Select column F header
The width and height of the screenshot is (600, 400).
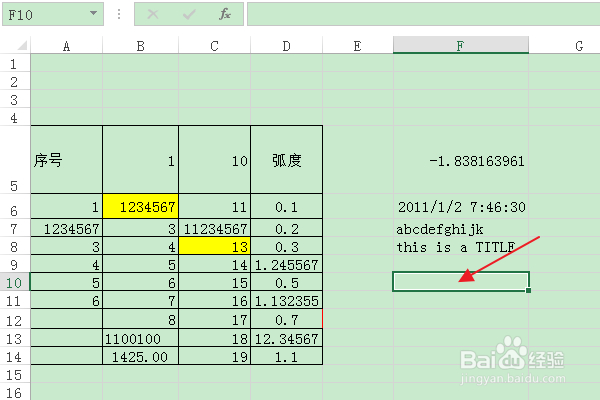click(x=461, y=46)
